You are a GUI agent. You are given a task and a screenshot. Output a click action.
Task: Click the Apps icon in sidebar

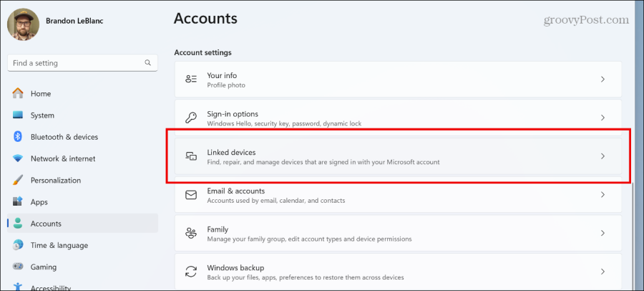18,201
